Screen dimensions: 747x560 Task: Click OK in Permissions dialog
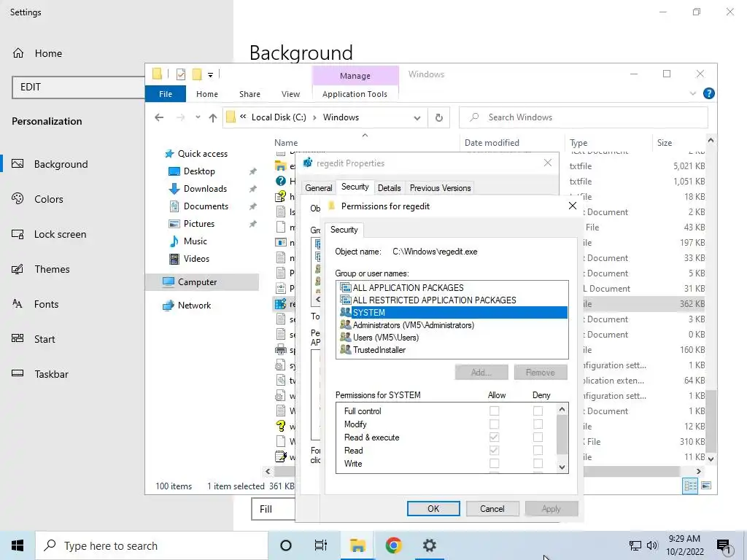pyautogui.click(x=433, y=508)
